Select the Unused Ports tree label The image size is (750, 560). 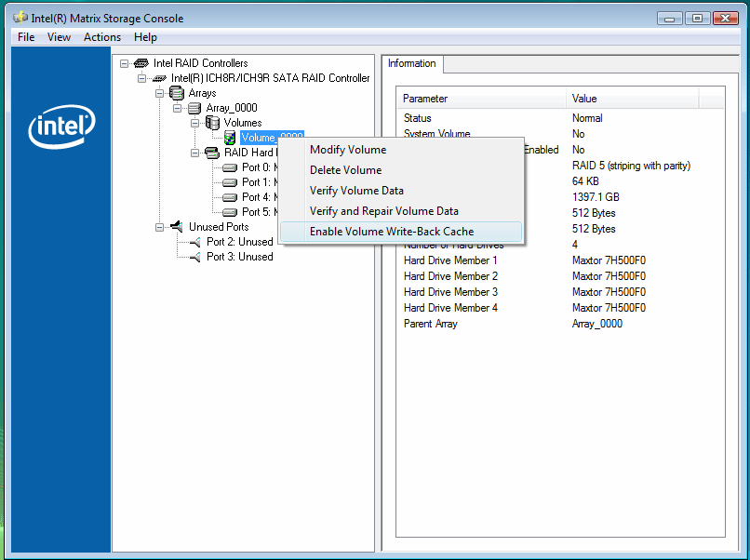coord(219,227)
